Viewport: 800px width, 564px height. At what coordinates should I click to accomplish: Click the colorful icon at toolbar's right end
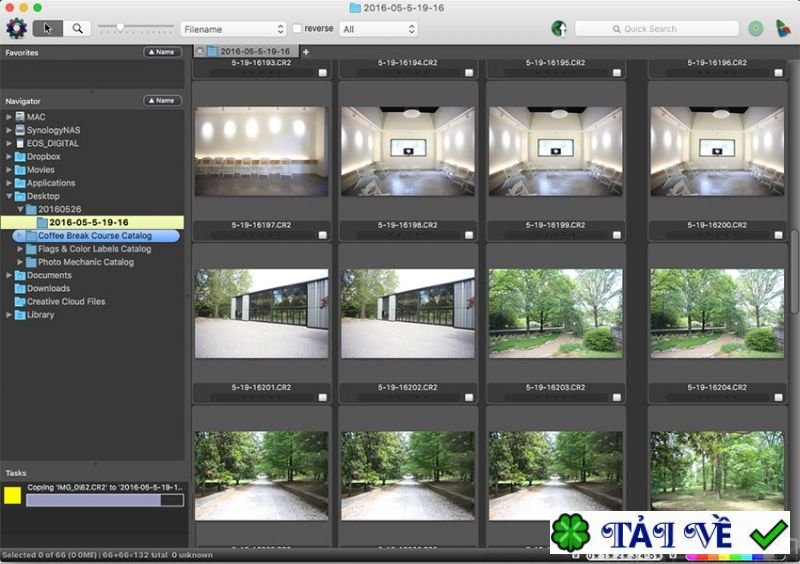[x=782, y=29]
